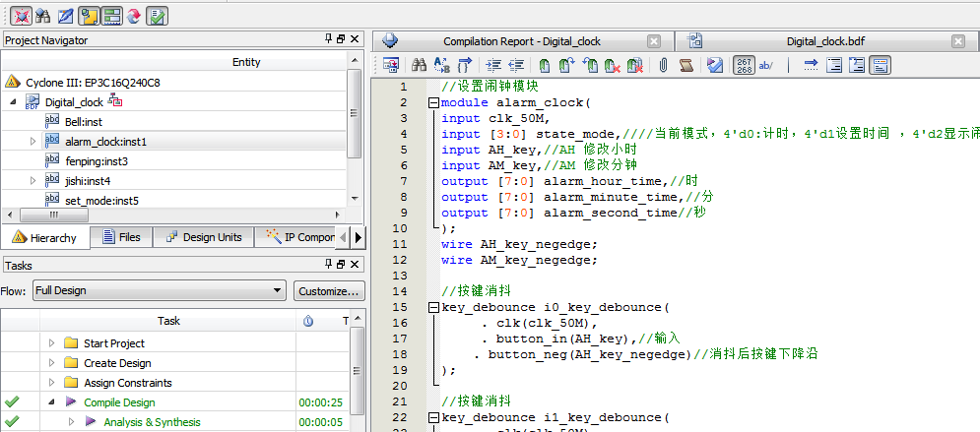Close the Digital_clock.bdf tab

958,41
